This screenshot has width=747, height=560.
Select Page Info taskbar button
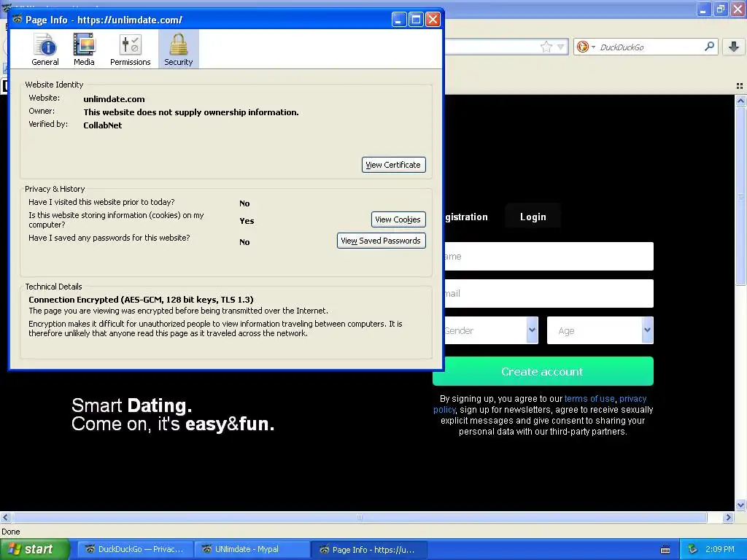coord(368,550)
